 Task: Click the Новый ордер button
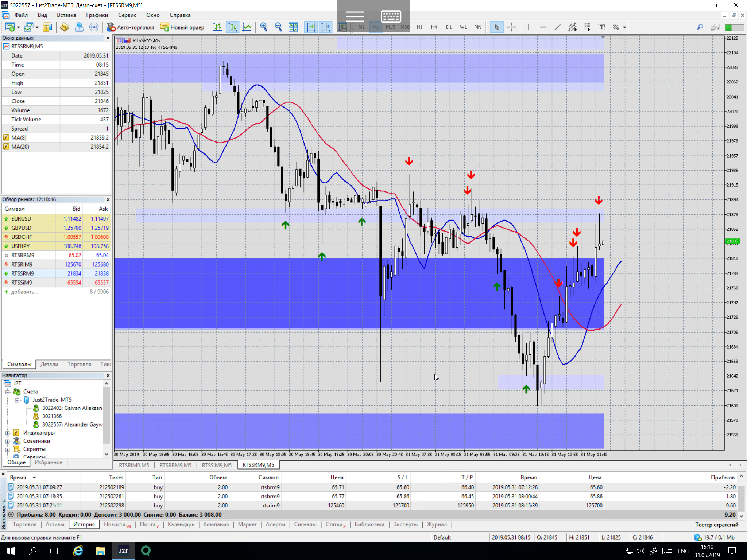click(182, 27)
